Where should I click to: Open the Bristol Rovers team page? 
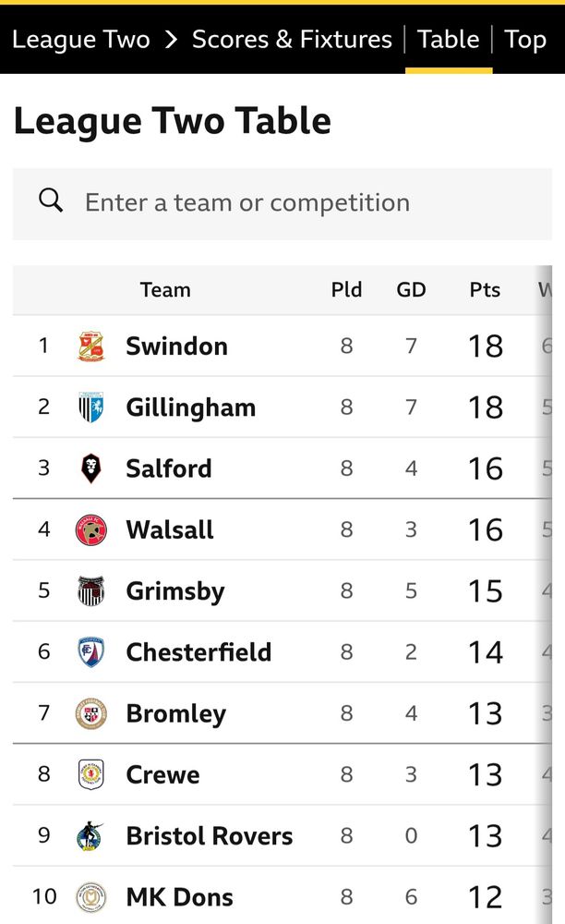(209, 835)
